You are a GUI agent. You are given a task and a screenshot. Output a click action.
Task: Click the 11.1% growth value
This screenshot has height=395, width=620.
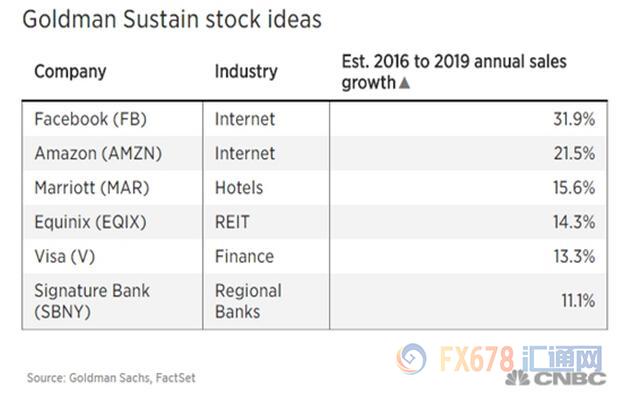click(578, 301)
